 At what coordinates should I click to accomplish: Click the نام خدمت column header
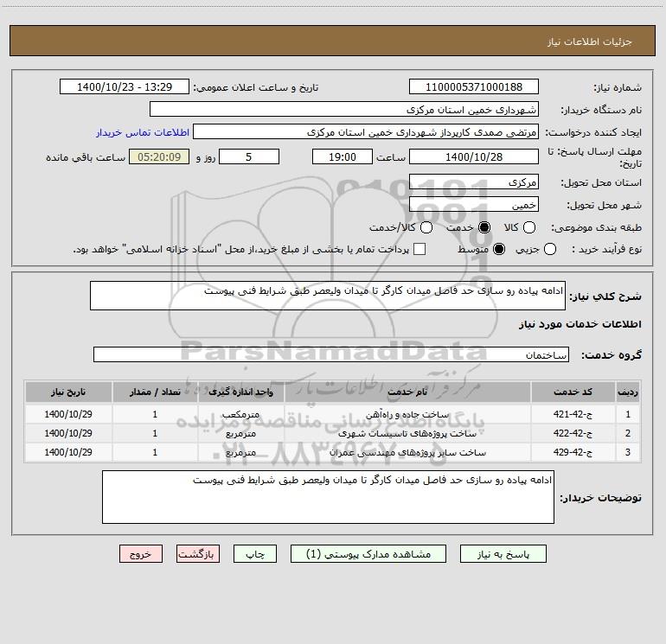click(x=407, y=392)
